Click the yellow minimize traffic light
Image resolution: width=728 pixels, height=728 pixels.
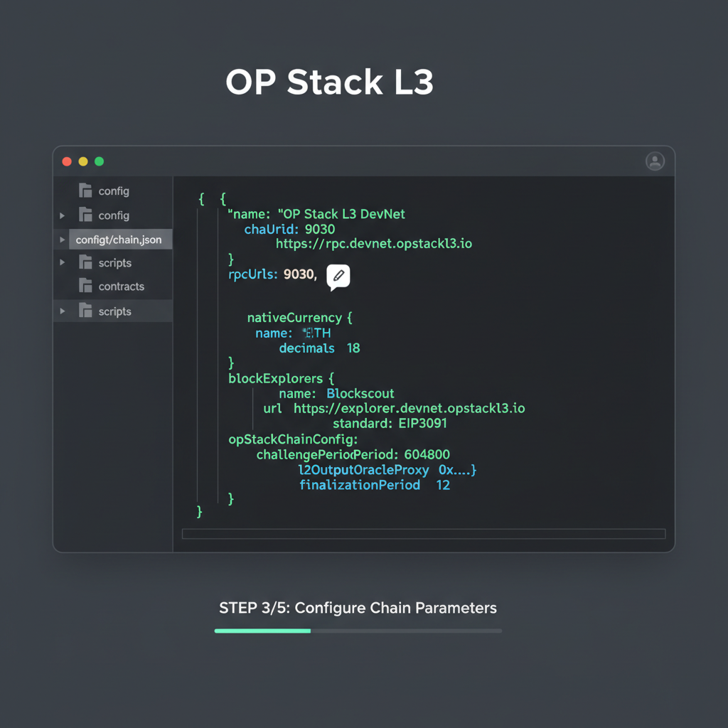[x=82, y=161]
